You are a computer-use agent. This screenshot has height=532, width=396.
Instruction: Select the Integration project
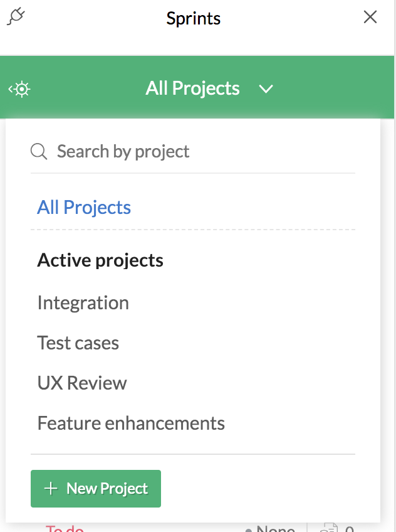(83, 303)
